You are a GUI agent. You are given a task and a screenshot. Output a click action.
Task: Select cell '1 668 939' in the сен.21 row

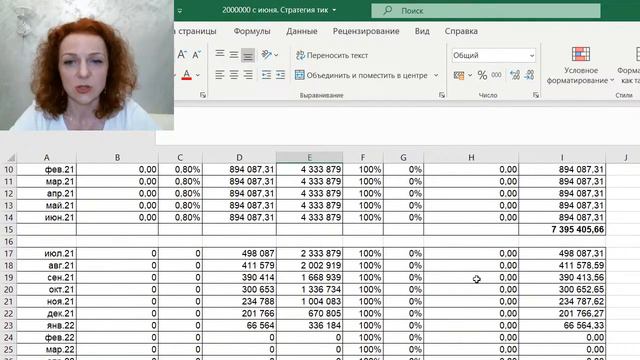[x=309, y=278]
